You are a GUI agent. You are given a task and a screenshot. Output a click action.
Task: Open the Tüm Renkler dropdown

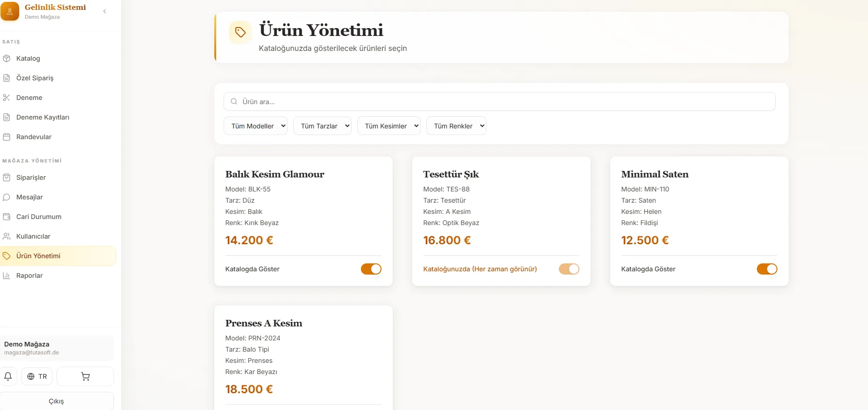tap(456, 126)
